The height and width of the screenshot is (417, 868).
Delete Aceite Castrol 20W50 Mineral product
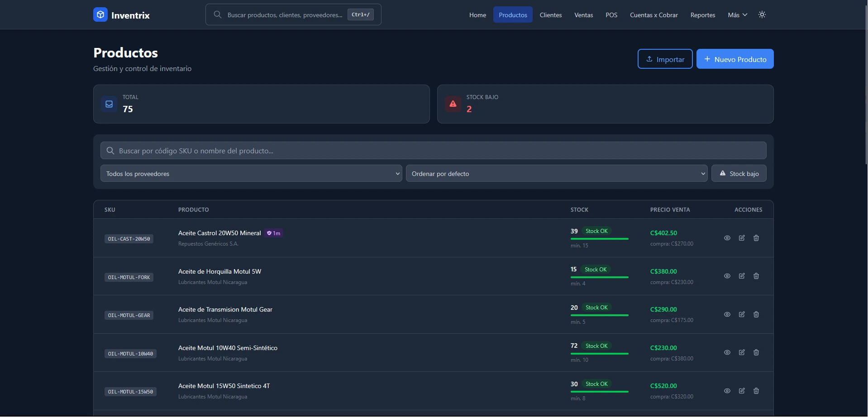pyautogui.click(x=756, y=238)
